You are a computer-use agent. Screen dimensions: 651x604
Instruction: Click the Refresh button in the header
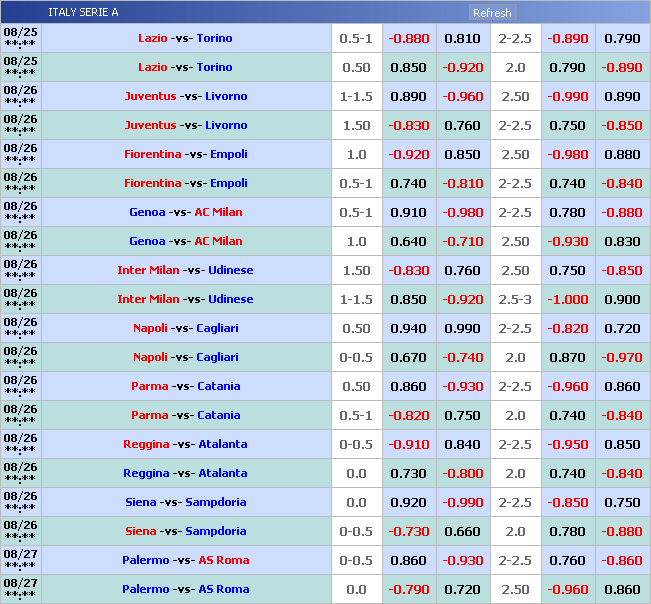[492, 13]
